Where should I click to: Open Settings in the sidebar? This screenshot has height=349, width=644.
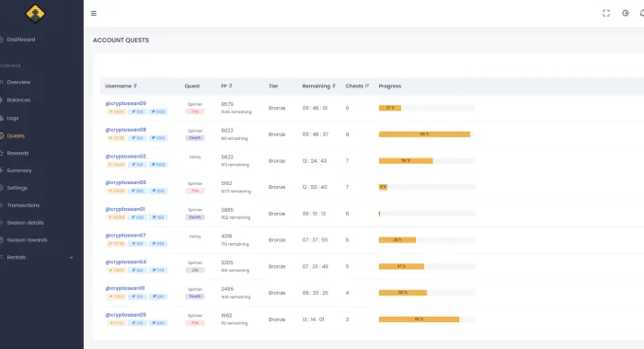[x=17, y=188]
